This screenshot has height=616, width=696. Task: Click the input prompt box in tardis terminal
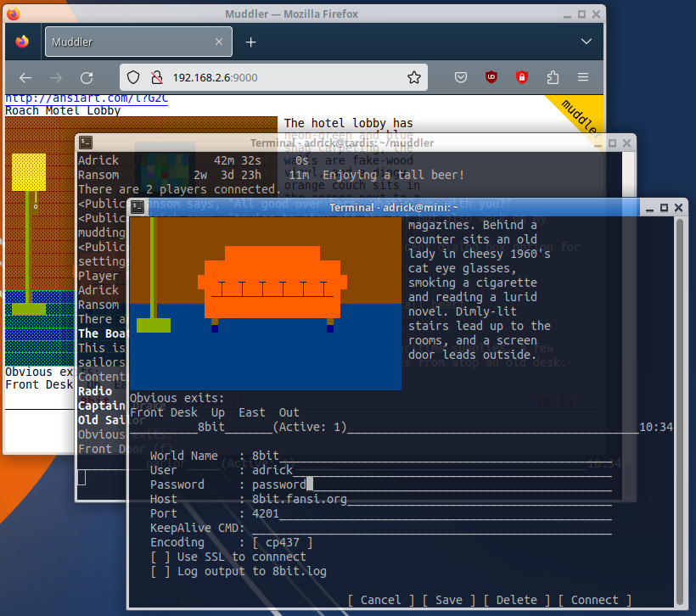[81, 478]
